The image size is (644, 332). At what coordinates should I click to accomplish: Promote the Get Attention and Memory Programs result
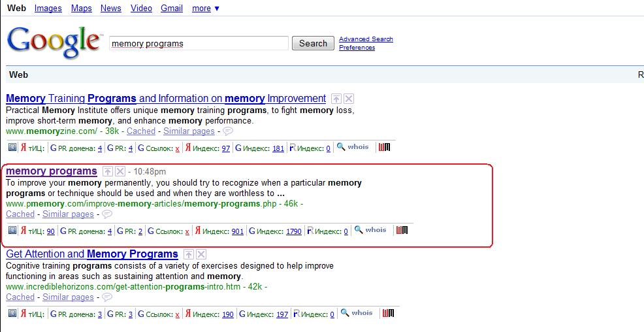[x=189, y=254]
